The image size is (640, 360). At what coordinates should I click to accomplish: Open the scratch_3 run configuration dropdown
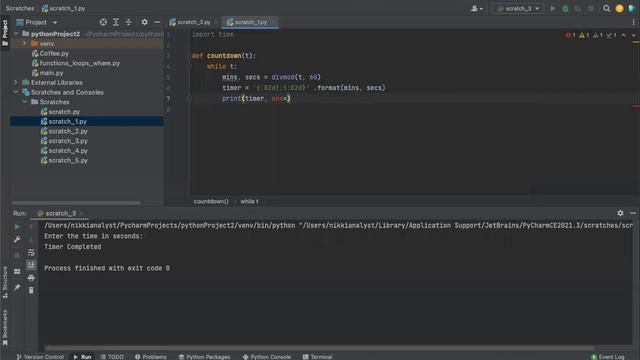[x=518, y=9]
